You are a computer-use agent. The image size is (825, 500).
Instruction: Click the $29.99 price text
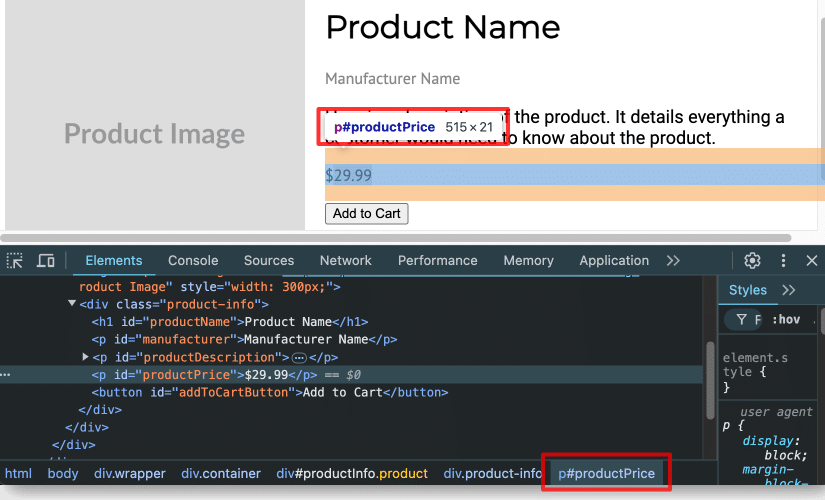tap(348, 175)
